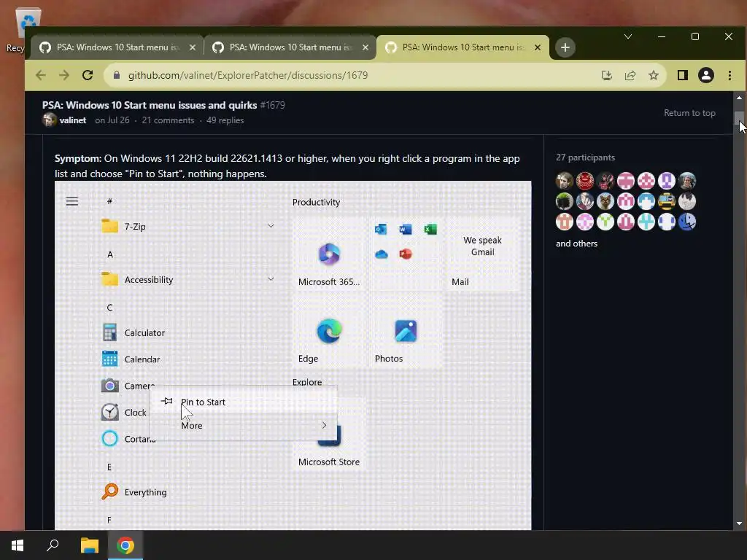The image size is (747, 560).
Task: Click the Chrome taskbar icon
Action: pos(125,545)
